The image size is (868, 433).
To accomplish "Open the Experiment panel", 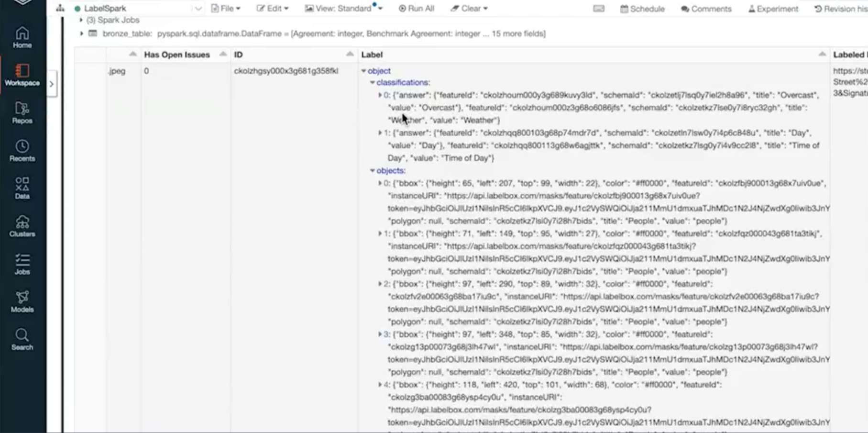I will 773,9.
